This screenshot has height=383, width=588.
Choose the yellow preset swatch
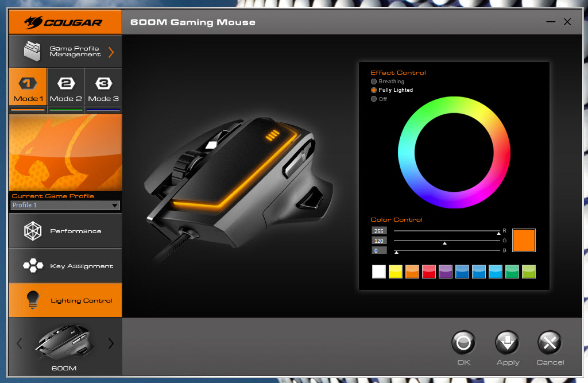coord(396,272)
